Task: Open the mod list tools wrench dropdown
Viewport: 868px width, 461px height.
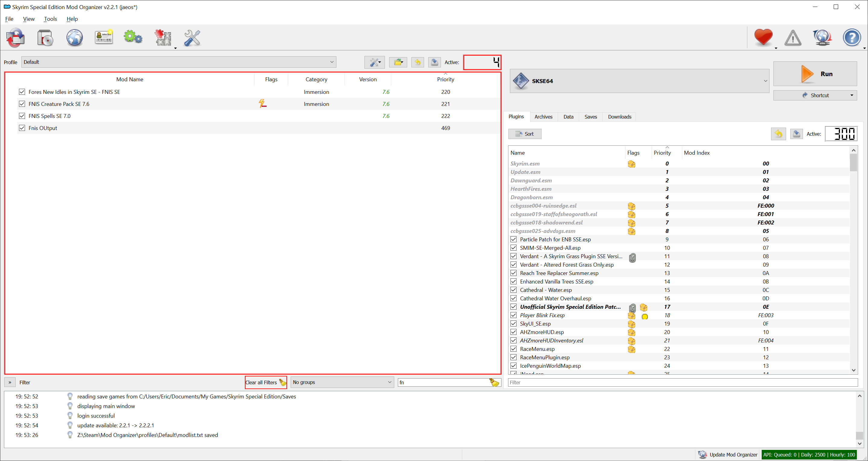Action: click(375, 62)
